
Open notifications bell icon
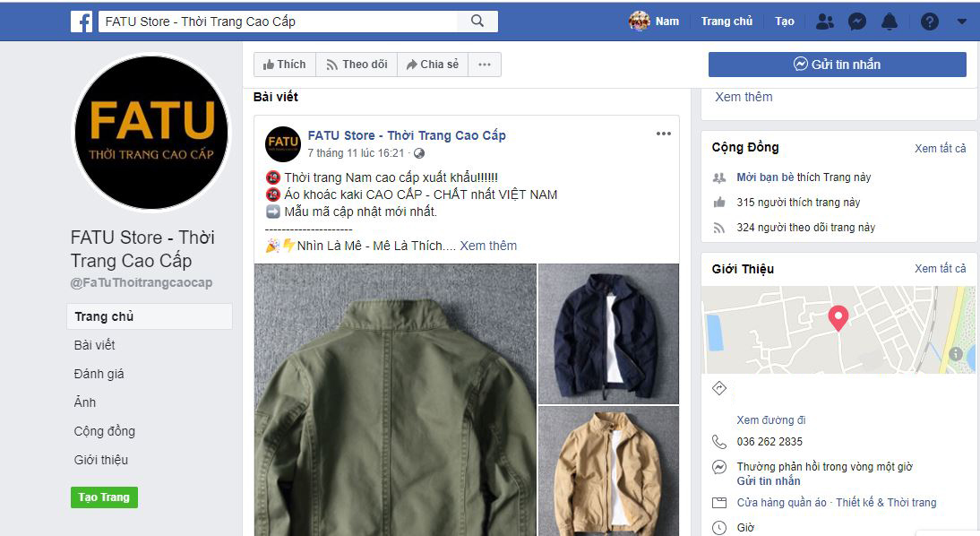coord(889,22)
